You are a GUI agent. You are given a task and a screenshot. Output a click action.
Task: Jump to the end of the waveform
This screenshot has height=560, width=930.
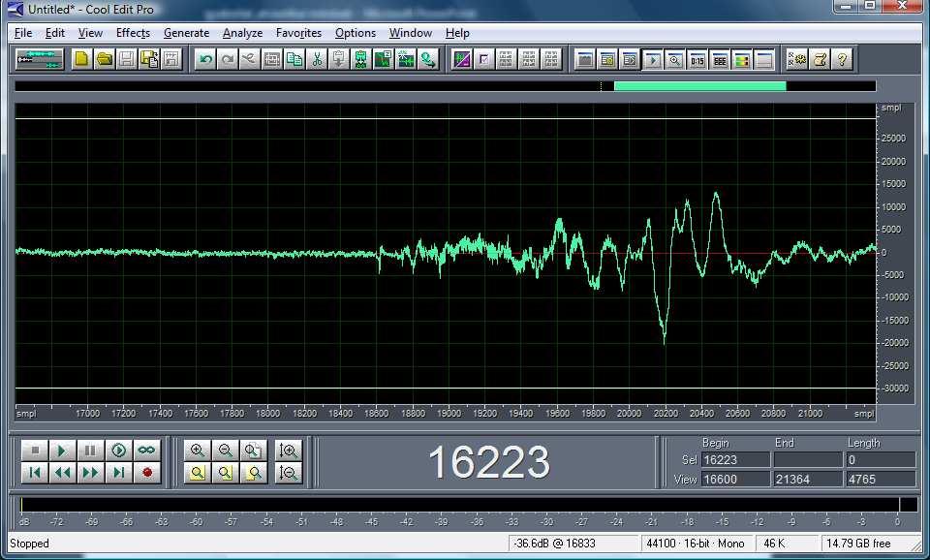tap(118, 473)
